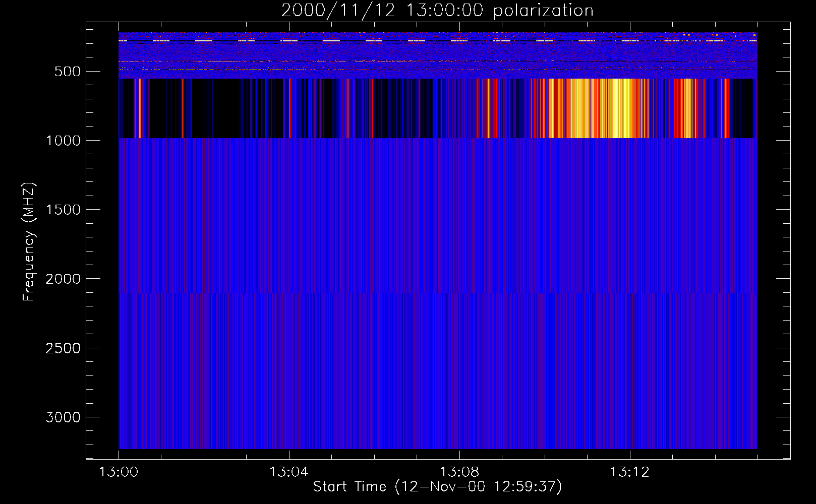This screenshot has width=816, height=504.
Task: Click the 'Frequency (MHZ)' axis label
Action: coord(29,242)
